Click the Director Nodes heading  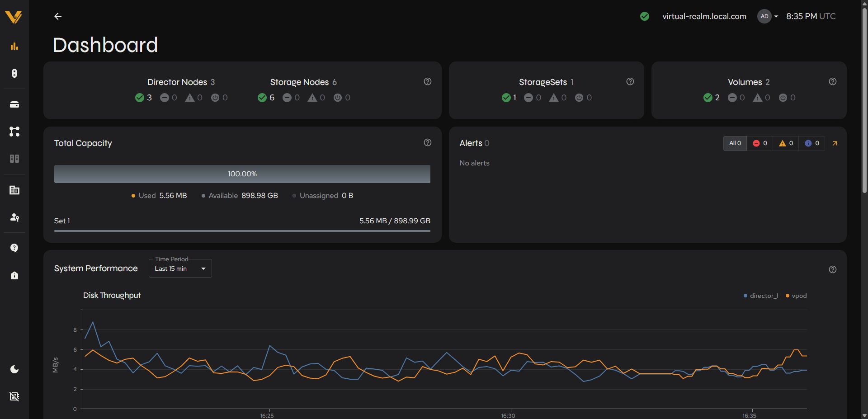tap(177, 82)
